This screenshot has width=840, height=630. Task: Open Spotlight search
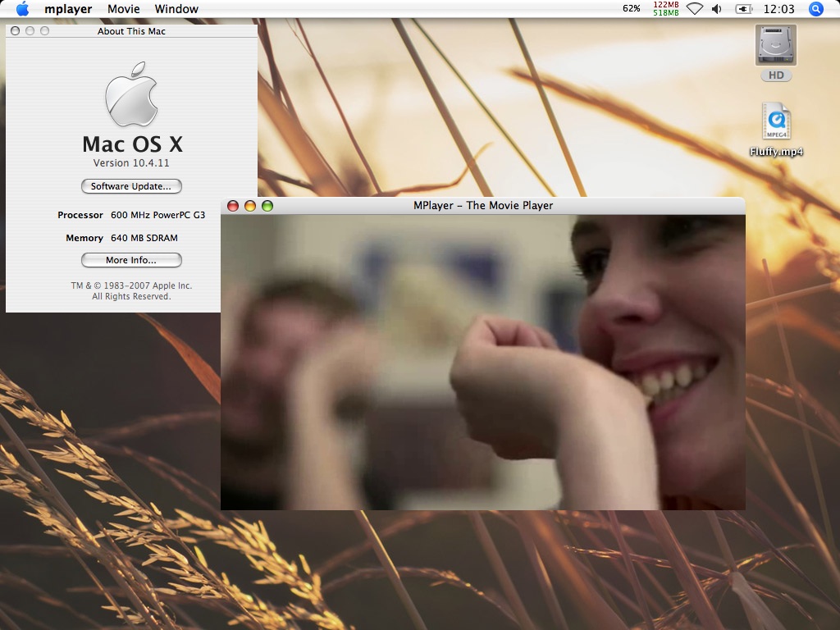(816, 8)
